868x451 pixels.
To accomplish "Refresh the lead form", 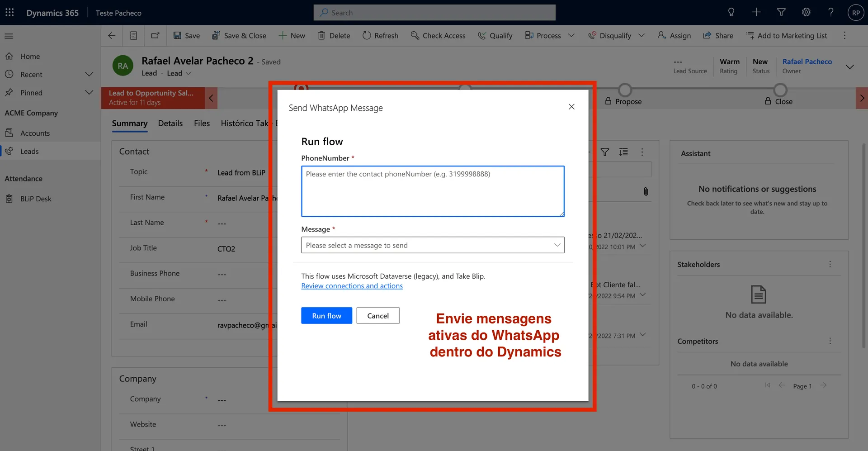I will [x=381, y=36].
